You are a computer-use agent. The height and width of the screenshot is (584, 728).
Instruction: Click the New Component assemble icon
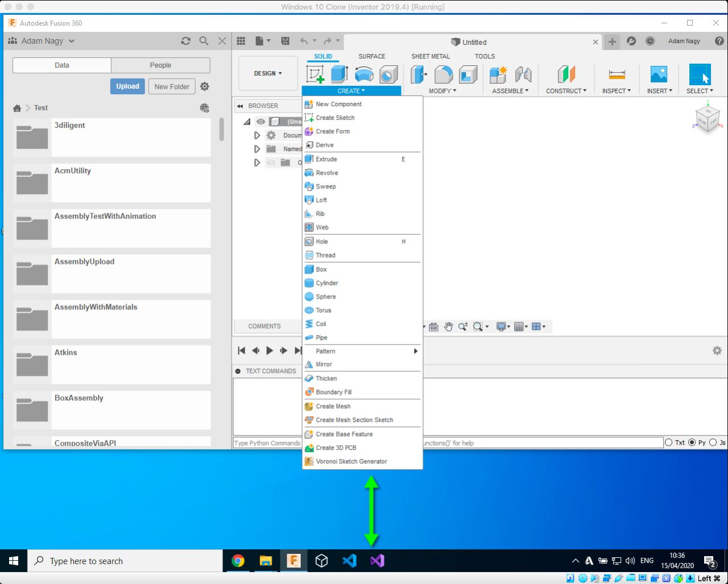point(498,74)
